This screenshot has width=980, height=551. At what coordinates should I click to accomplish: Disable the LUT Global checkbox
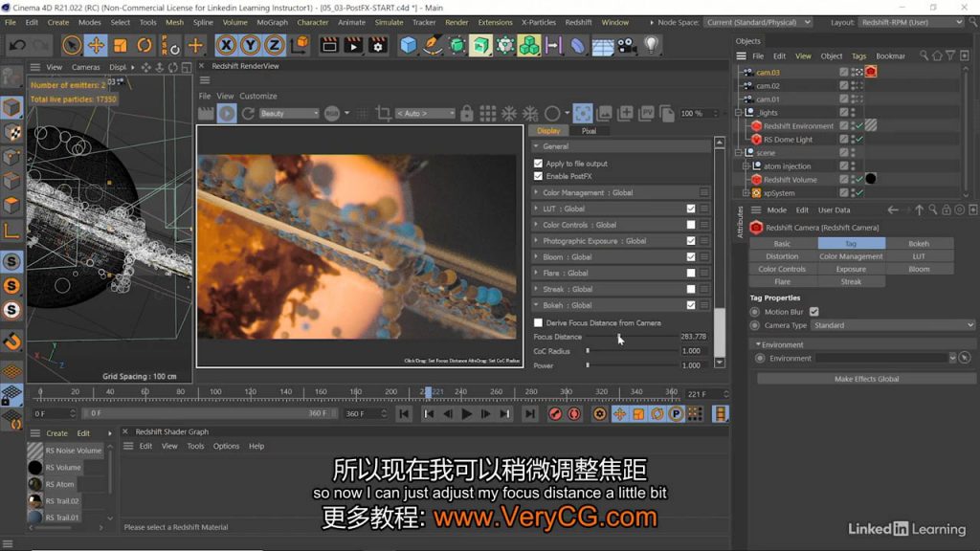pyautogui.click(x=691, y=209)
